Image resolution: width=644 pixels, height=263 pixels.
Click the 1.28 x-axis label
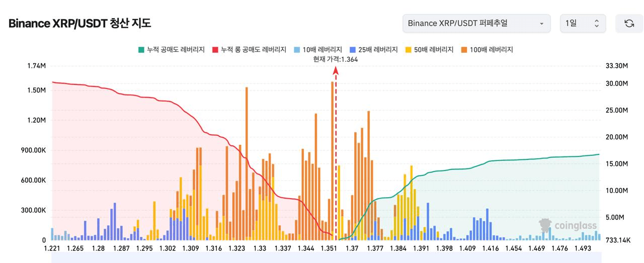[99, 248]
